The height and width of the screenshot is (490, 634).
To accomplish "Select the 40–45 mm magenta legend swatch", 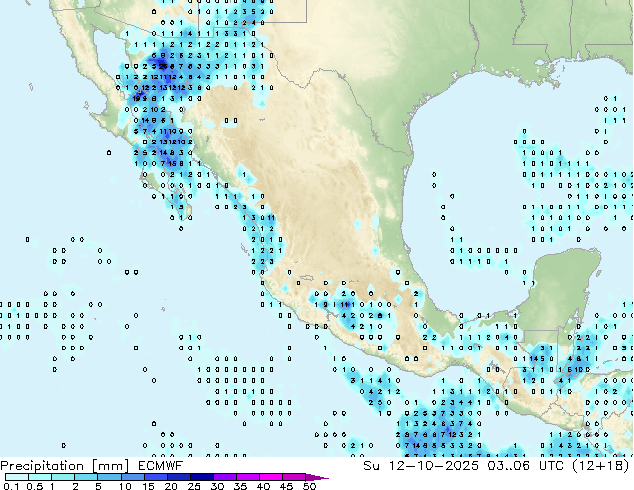I will [x=271, y=477].
